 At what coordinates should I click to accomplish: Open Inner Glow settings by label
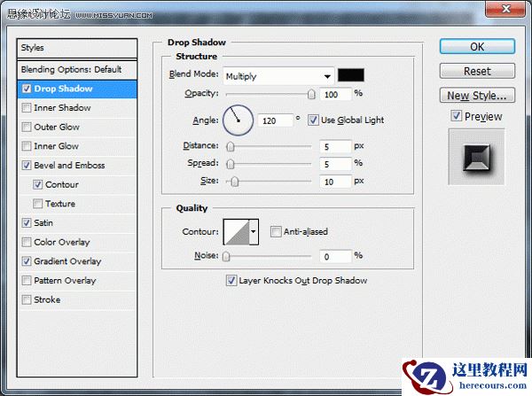57,146
